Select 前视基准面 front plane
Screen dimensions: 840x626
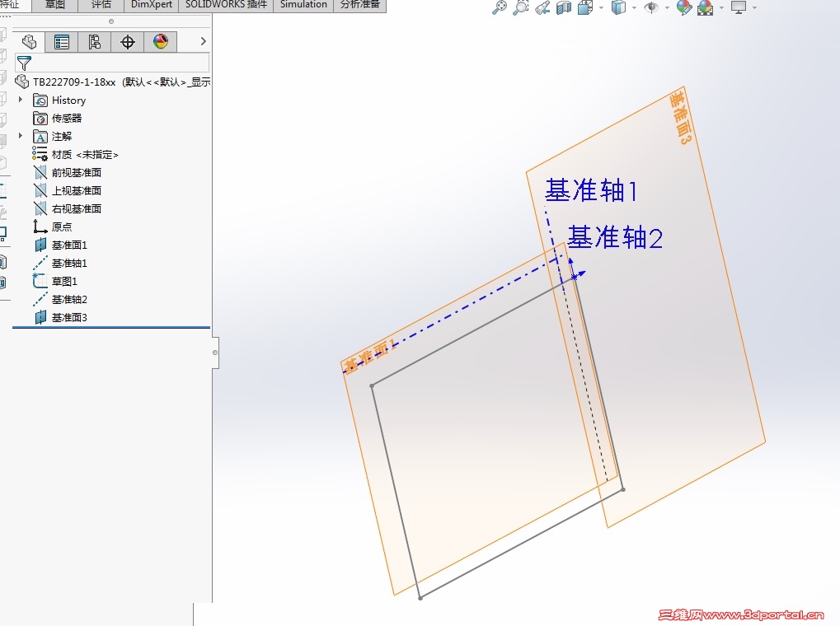(x=76, y=172)
